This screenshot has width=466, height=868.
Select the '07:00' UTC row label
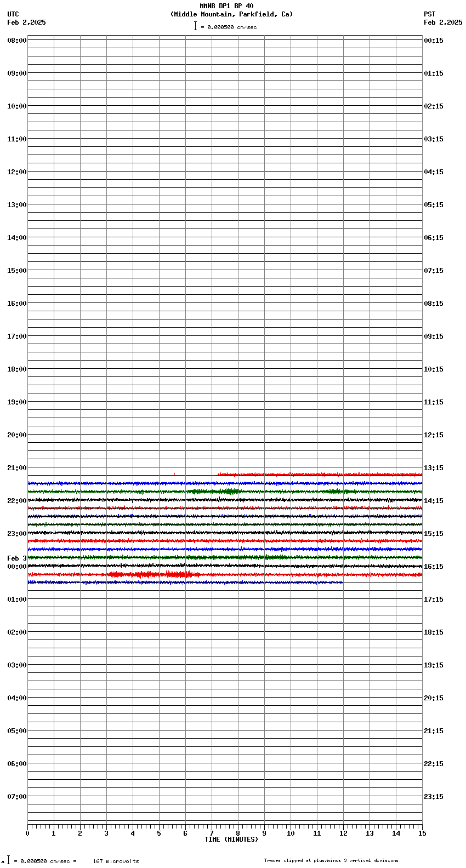point(16,797)
